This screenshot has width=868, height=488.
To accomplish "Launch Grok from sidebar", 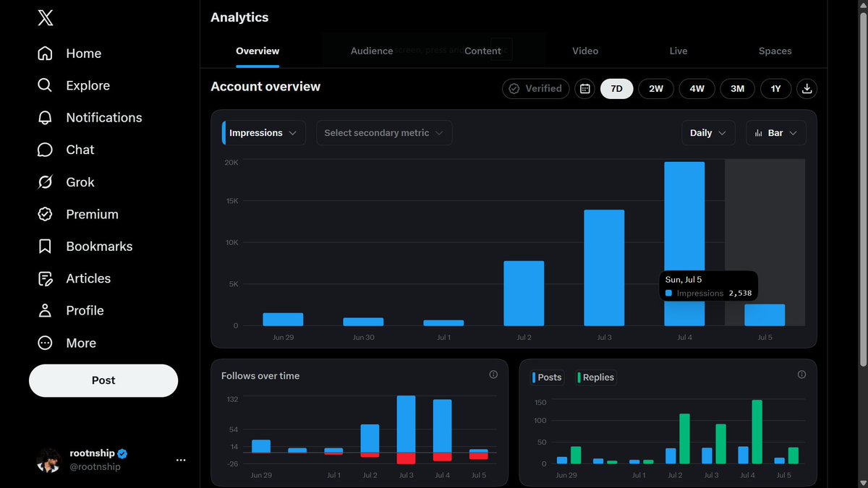I will [66, 182].
